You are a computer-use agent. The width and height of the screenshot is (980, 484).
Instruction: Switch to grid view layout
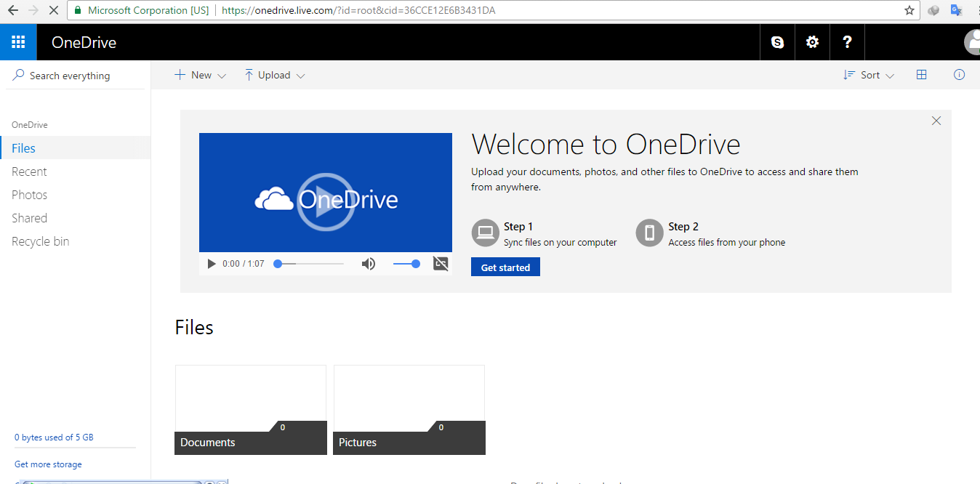[921, 74]
